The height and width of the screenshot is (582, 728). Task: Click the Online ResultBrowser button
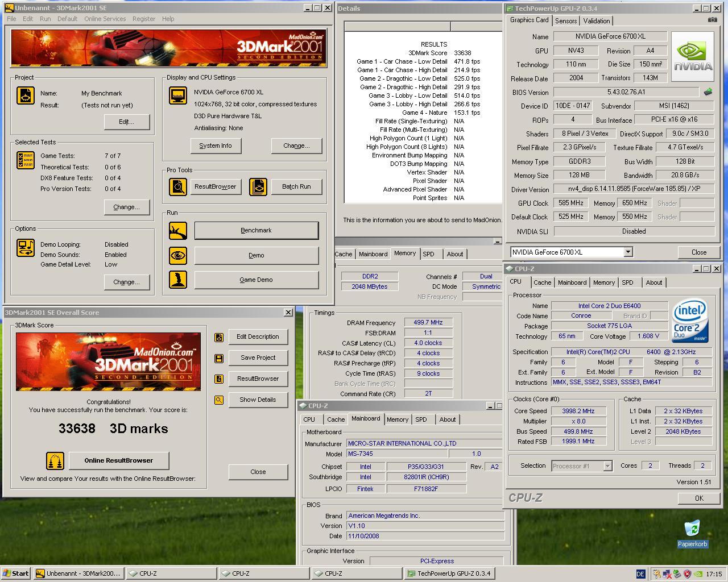[118, 460]
